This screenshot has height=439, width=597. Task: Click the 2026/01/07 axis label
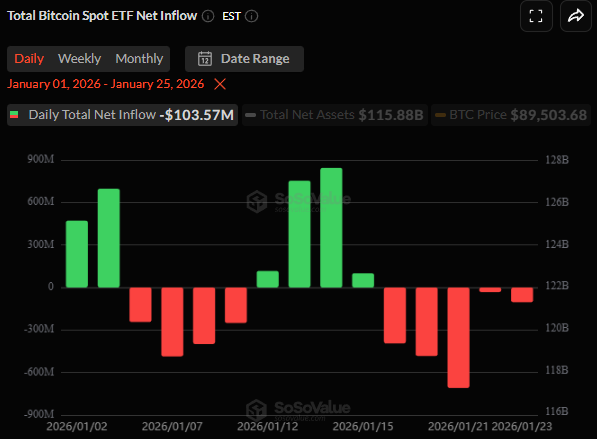tap(172, 426)
